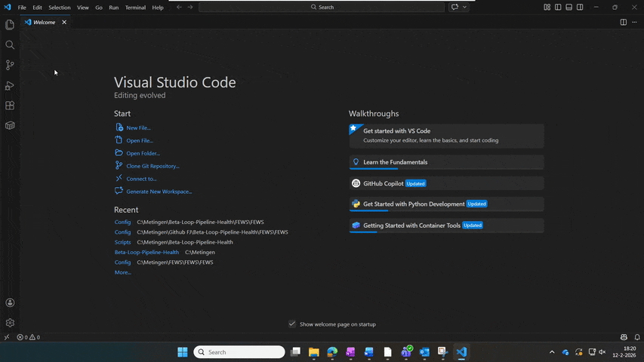
Task: Open editor More Actions ellipsis
Action: point(634,22)
